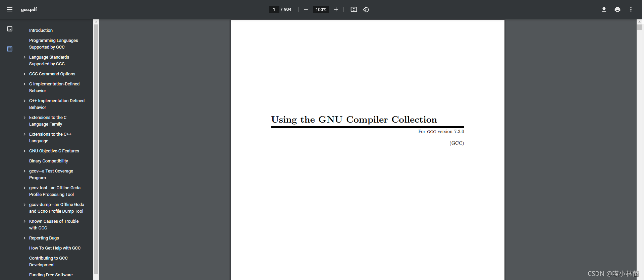Jump to Binary Compatibility section
The width and height of the screenshot is (644, 280).
[49, 161]
